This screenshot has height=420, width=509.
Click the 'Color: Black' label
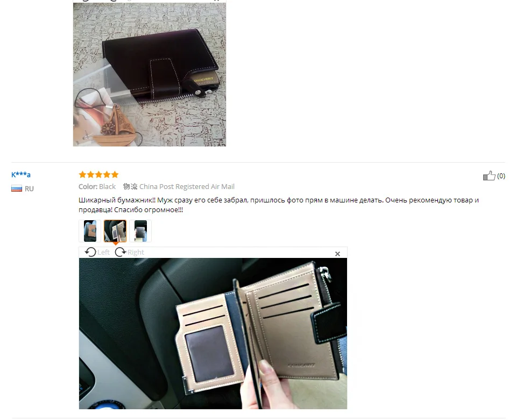pyautogui.click(x=97, y=186)
